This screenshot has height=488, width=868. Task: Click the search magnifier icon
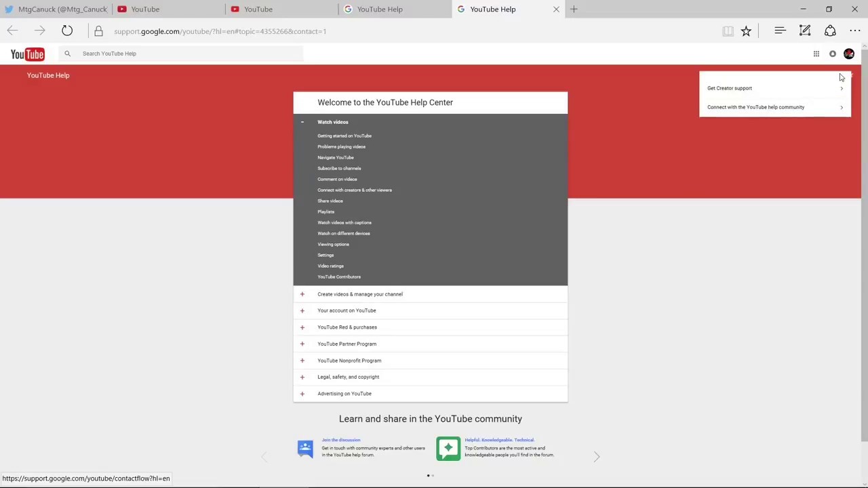(x=67, y=54)
